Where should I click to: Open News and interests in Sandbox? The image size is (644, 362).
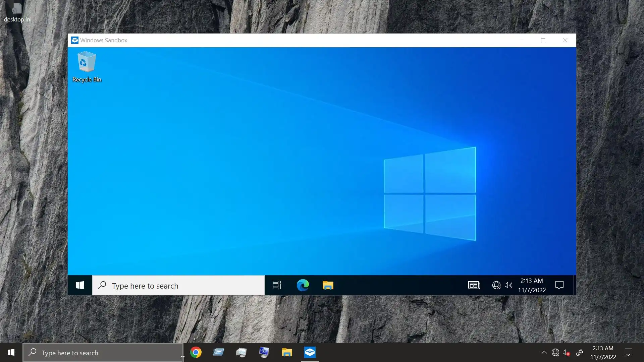pyautogui.click(x=474, y=285)
